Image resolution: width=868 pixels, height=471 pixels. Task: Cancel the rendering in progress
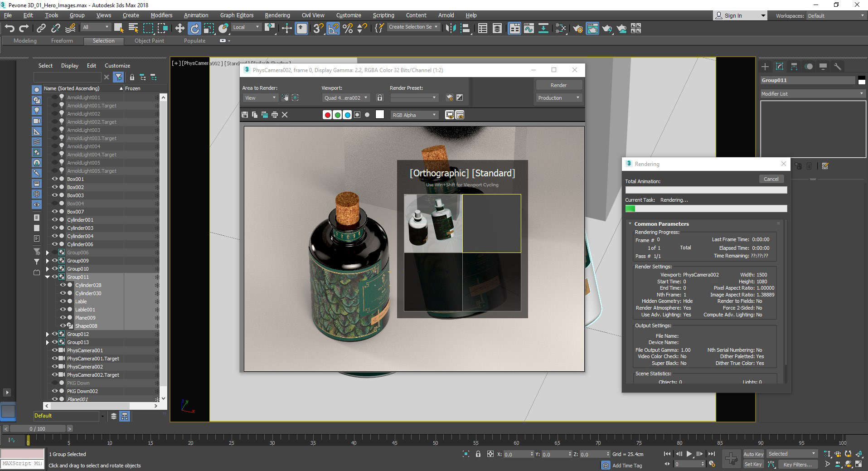tap(771, 179)
